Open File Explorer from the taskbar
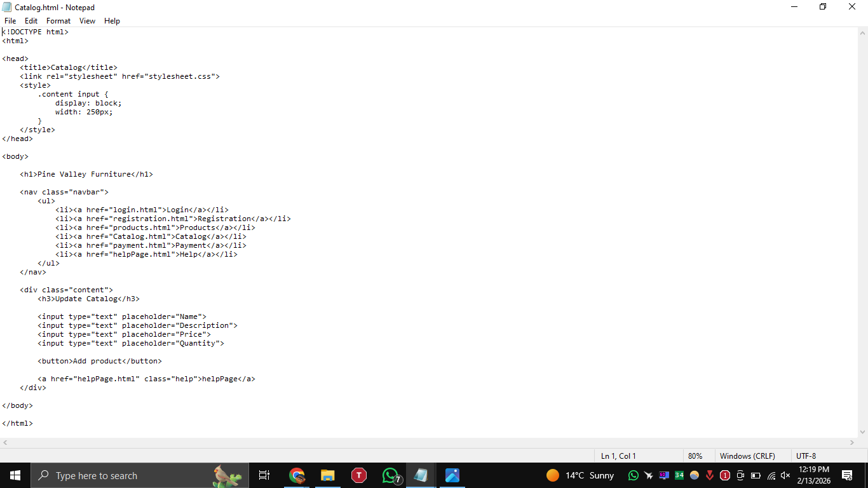The image size is (868, 488). click(x=328, y=475)
